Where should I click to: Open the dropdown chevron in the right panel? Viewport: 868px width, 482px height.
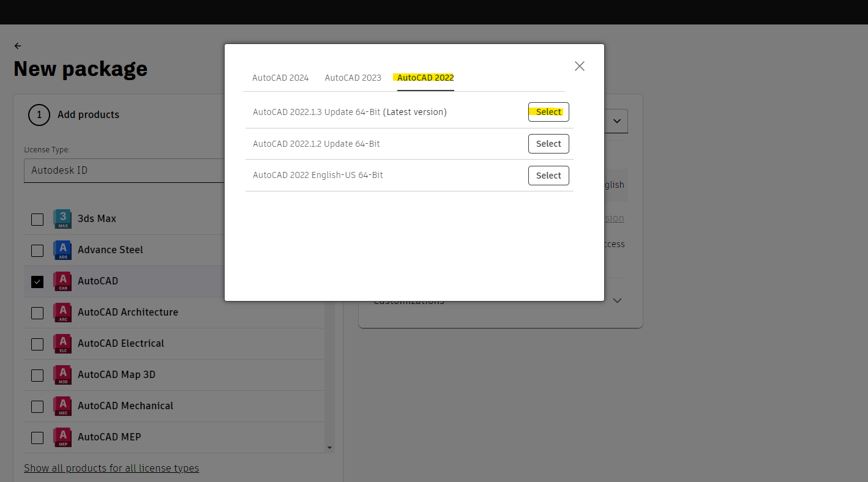point(617,120)
